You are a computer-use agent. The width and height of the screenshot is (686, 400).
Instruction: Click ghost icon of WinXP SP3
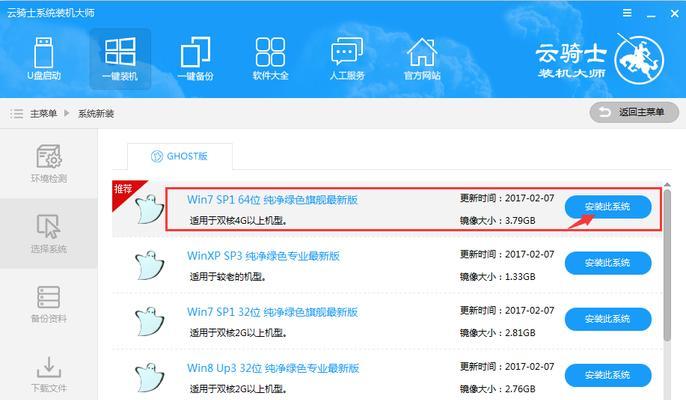[150, 265]
